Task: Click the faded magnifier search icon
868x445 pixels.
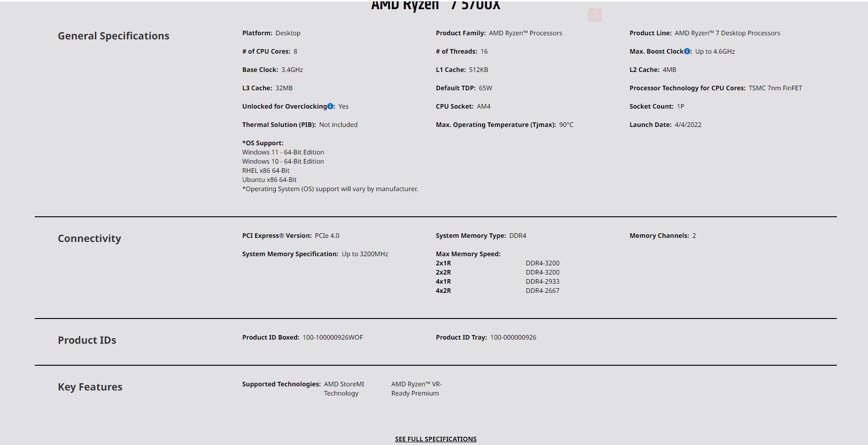Action: 595,15
